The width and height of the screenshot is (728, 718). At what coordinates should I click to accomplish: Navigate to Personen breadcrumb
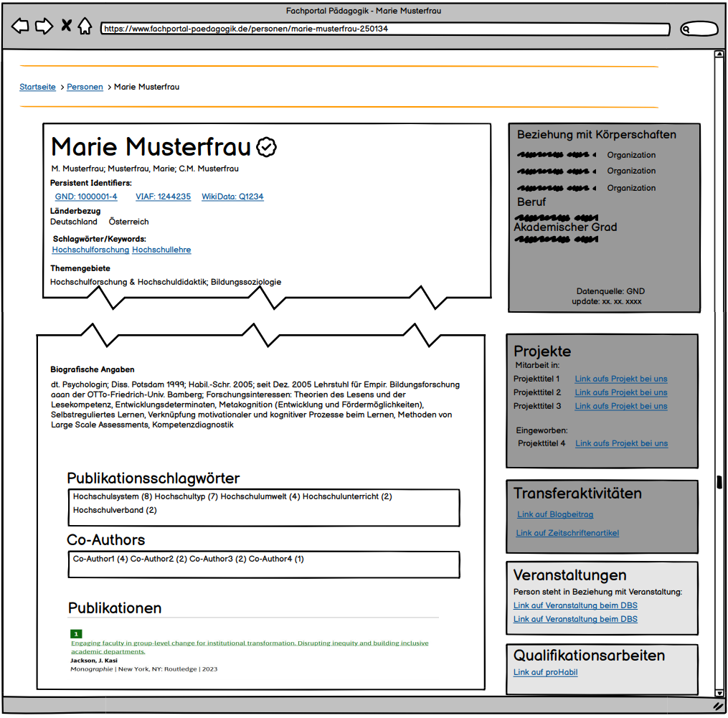(x=85, y=87)
